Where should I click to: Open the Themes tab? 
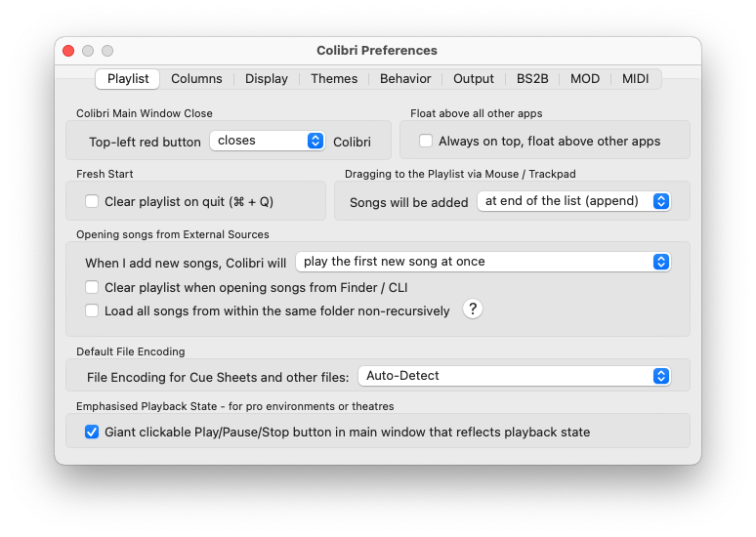334,78
